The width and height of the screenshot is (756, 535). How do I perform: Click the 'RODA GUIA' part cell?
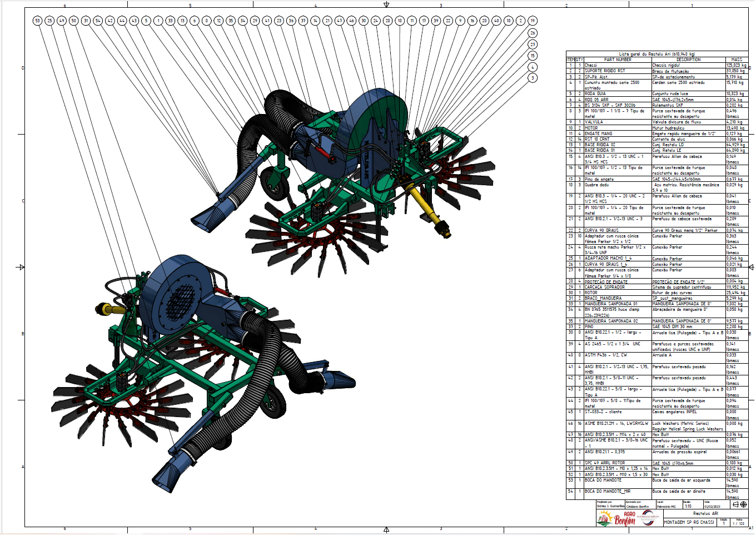point(618,93)
